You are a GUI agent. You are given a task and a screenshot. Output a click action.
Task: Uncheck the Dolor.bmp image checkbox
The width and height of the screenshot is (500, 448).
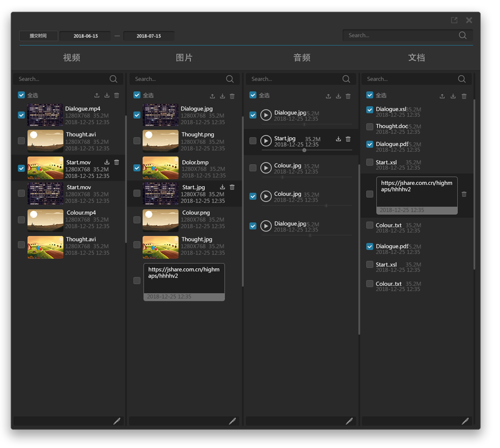tap(137, 168)
